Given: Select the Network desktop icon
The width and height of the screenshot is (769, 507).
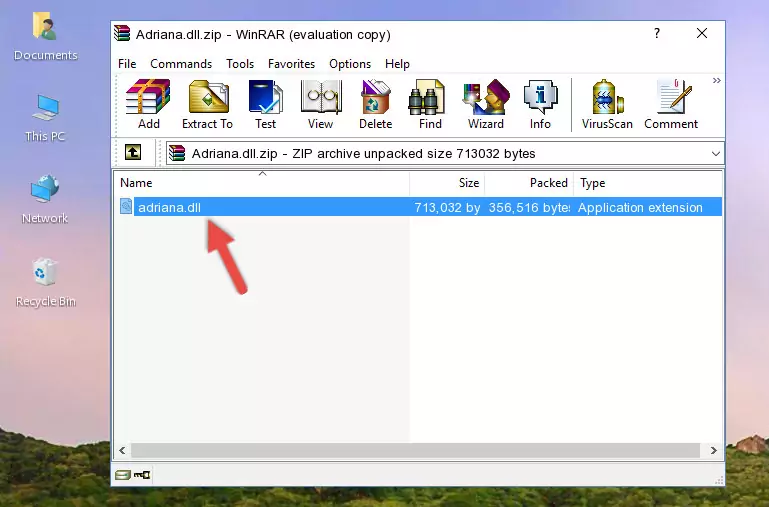Looking at the screenshot, I should [45, 199].
